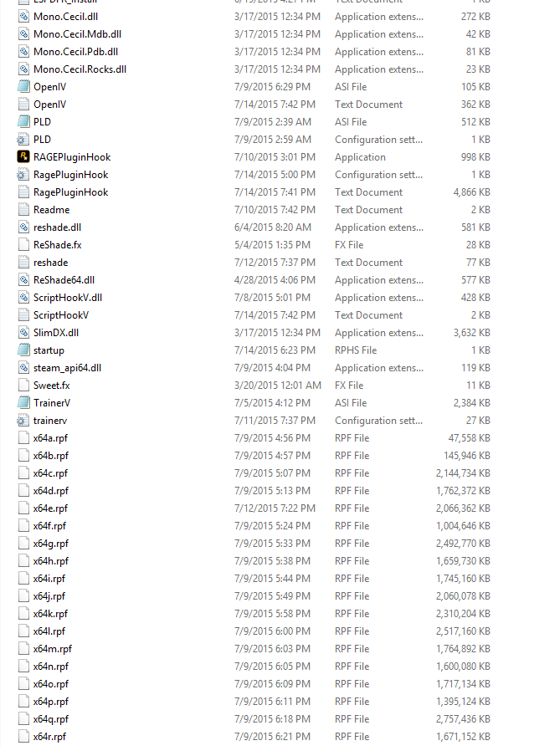This screenshot has width=534, height=756.
Task: Select the file name Mono.Cecil.Rocks.dll
Action: pos(80,69)
